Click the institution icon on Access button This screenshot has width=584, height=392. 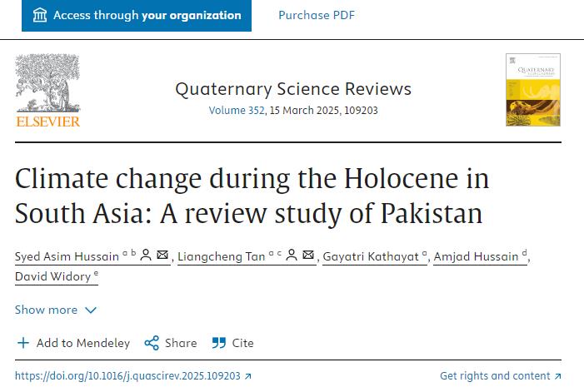[x=40, y=15]
